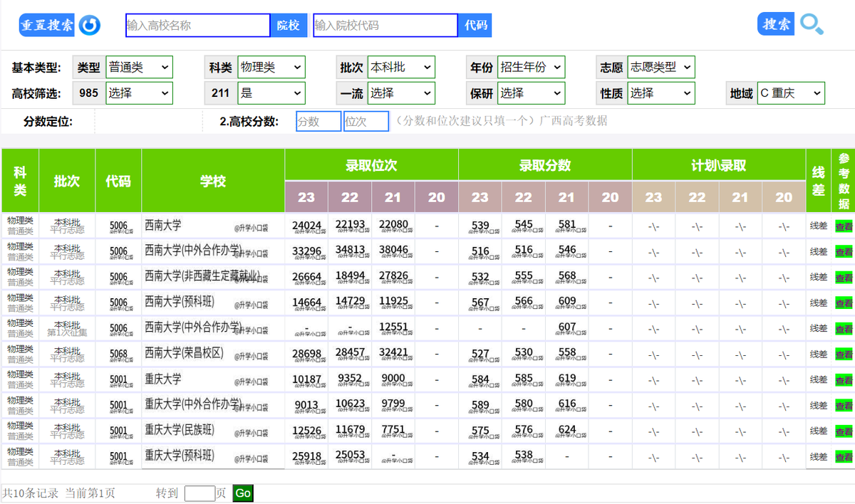Click the 重置搜索 button
This screenshot has height=504, width=855.
pyautogui.click(x=46, y=23)
